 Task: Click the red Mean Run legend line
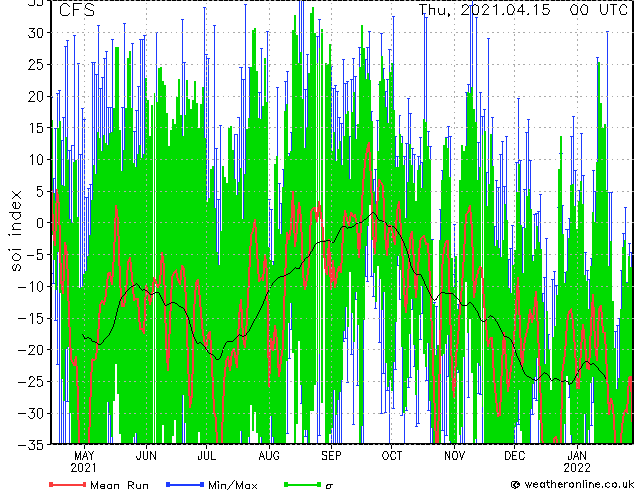68,484
